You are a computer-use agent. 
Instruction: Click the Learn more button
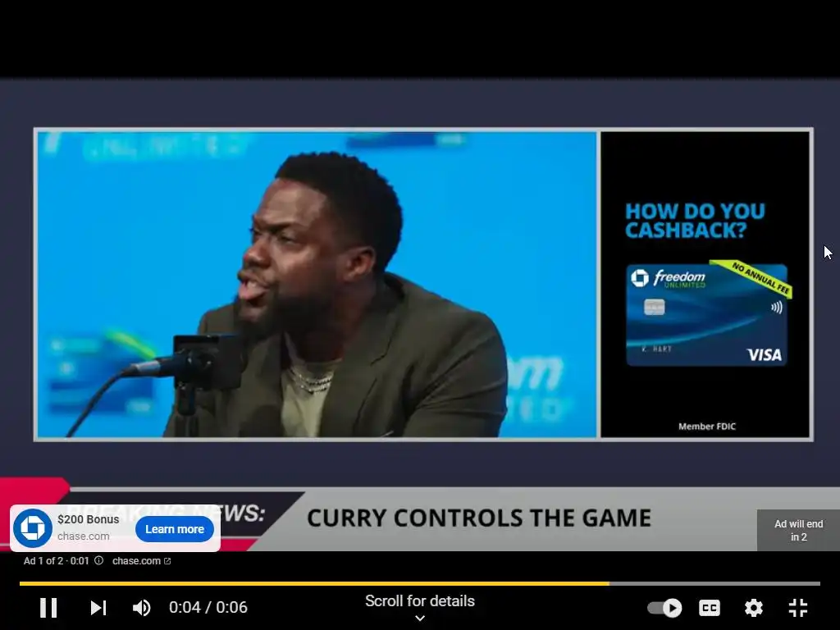coord(175,529)
